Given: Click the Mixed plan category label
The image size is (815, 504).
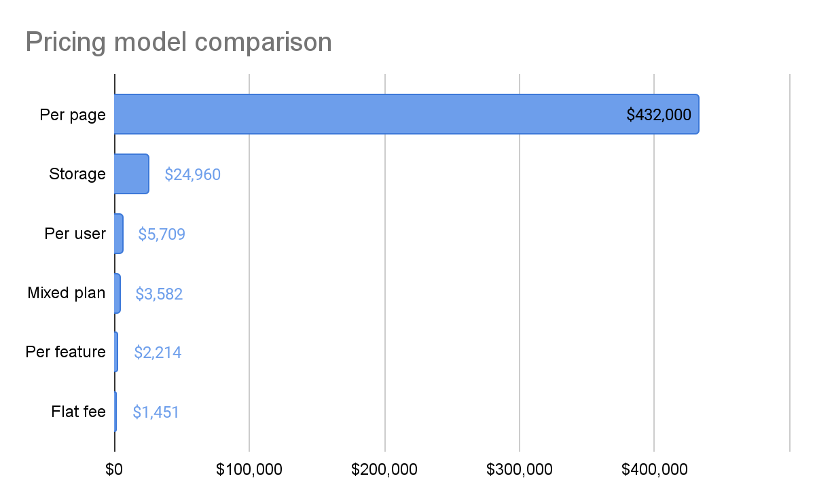Looking at the screenshot, I should pyautogui.click(x=67, y=293).
